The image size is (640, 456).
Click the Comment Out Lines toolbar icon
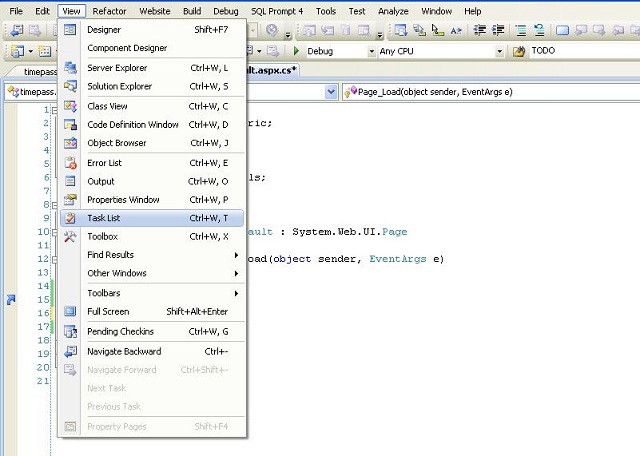coord(520,30)
